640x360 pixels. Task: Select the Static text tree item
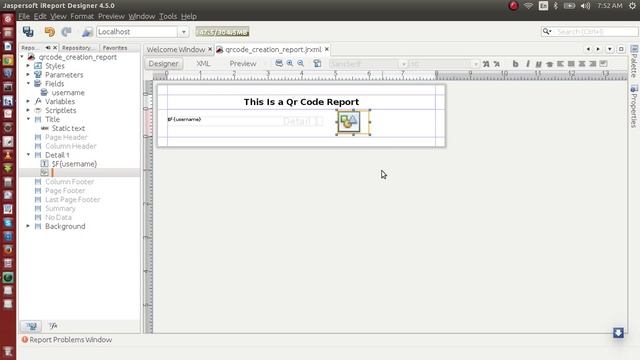coord(68,128)
